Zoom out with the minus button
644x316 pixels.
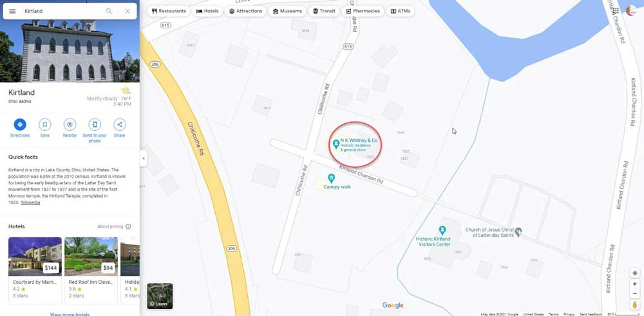(x=635, y=293)
